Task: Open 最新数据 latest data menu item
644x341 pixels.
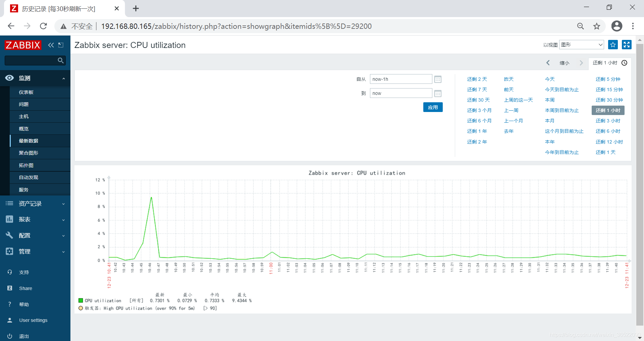Action: click(x=40, y=141)
